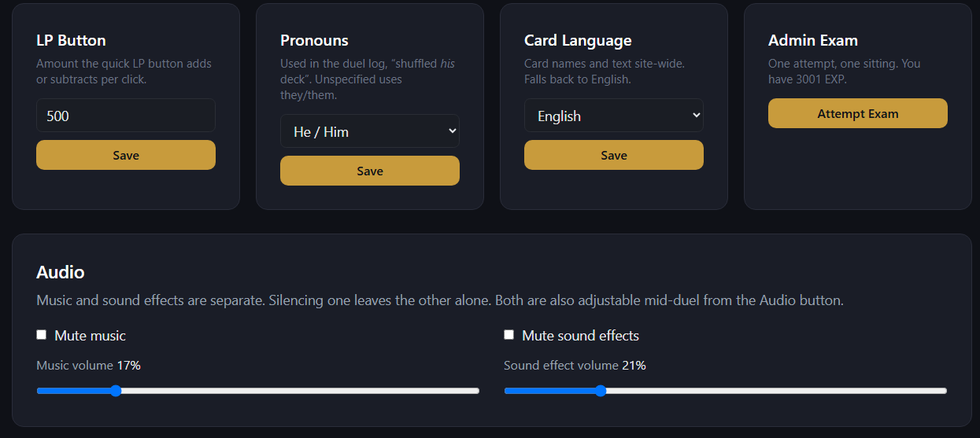Viewport: 980px width, 438px height.
Task: Click the Attempt Exam button
Action: coord(858,113)
